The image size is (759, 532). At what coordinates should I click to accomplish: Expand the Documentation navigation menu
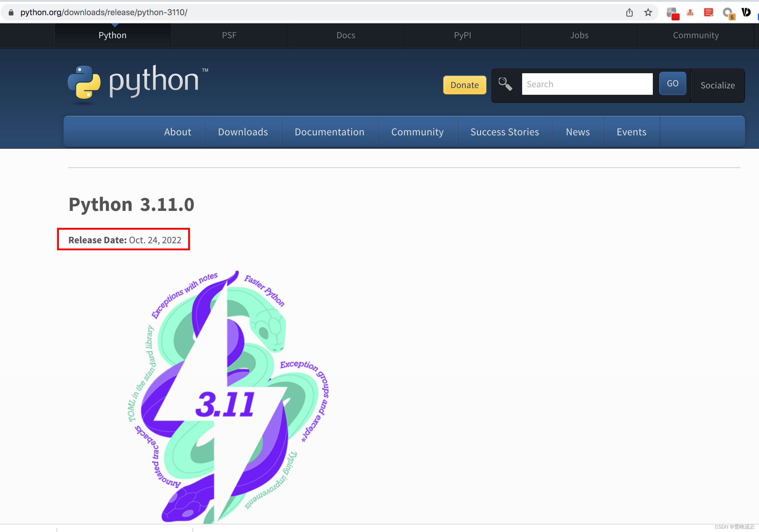(329, 132)
